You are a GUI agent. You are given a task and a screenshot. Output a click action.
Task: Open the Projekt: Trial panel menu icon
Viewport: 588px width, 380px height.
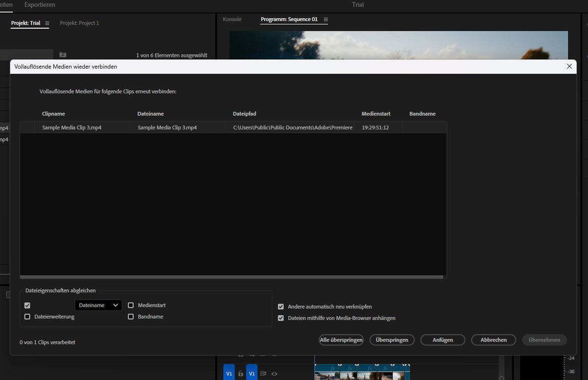point(47,23)
